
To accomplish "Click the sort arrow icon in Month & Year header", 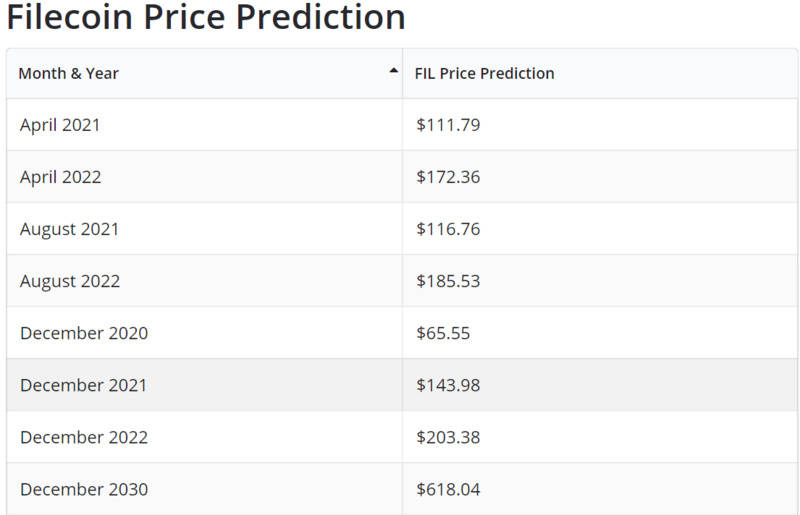I will (393, 71).
